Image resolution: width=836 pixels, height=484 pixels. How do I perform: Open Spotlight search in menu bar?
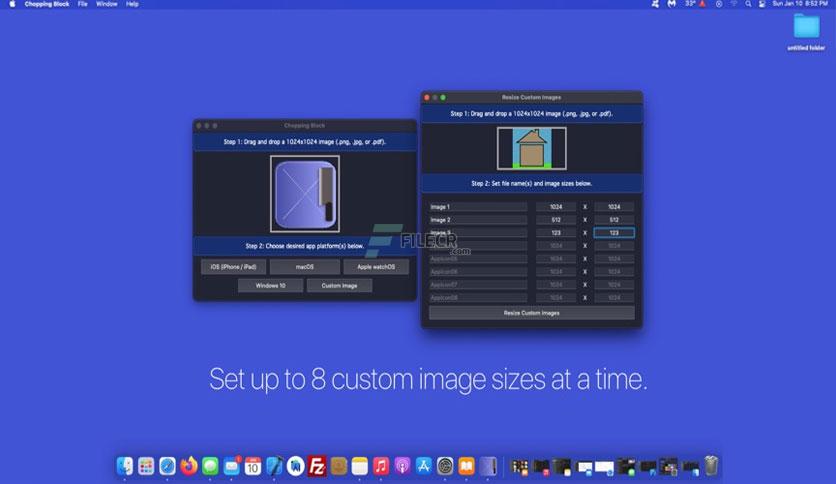pos(748,4)
